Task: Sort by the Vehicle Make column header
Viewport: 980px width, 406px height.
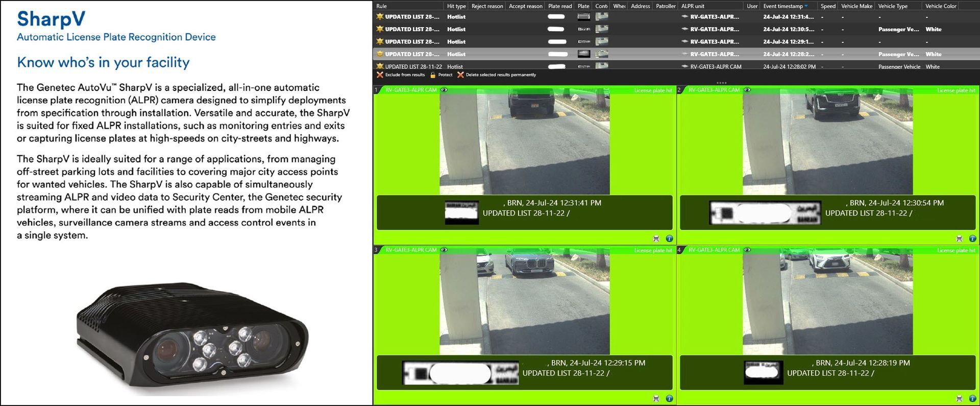Action: [x=857, y=6]
